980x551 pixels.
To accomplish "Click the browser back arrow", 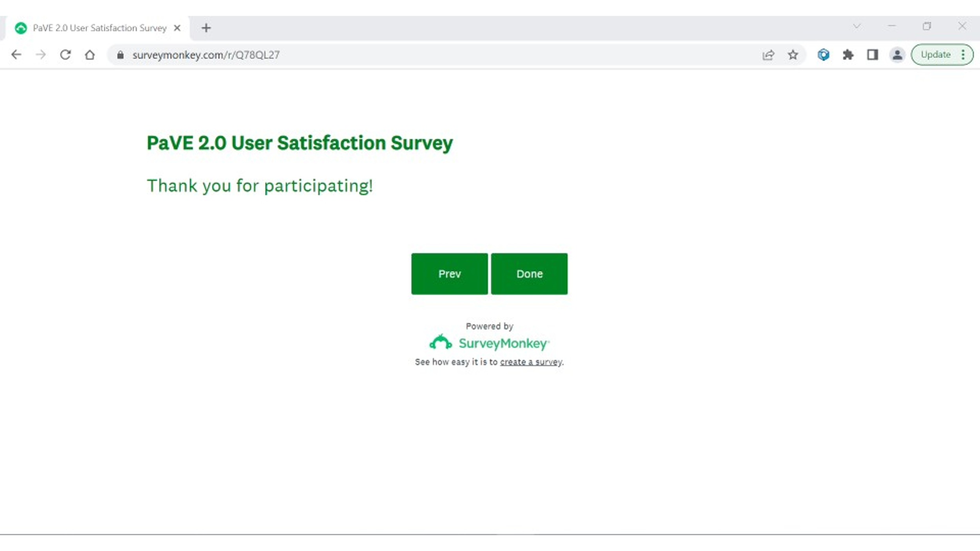I will (x=16, y=54).
